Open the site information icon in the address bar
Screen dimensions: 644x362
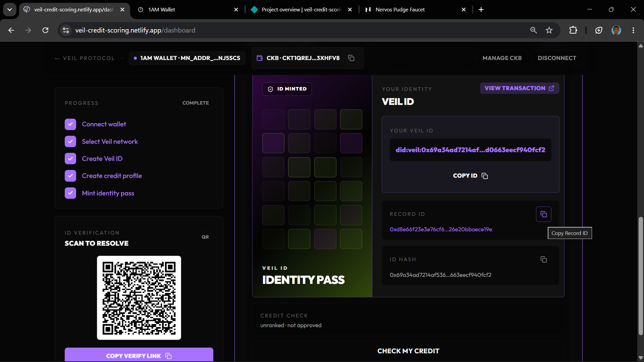(x=66, y=30)
